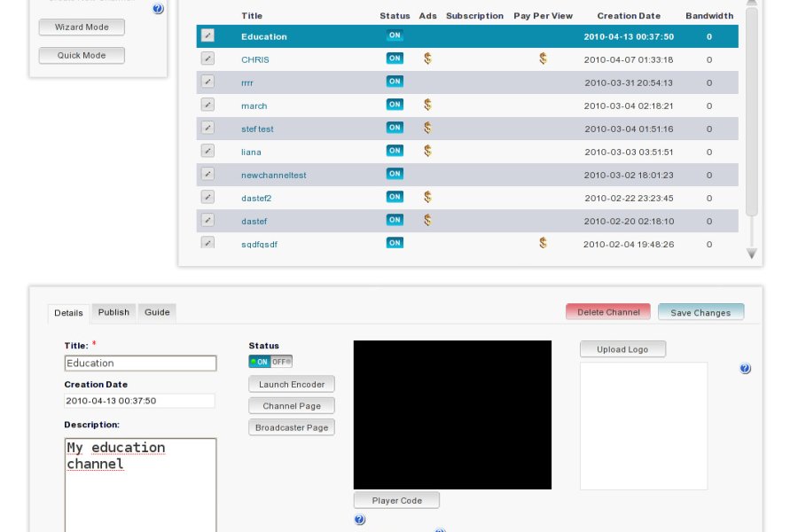Click the edit pencil icon for CHRIS channel
The width and height of the screenshot is (798, 532).
click(x=207, y=59)
